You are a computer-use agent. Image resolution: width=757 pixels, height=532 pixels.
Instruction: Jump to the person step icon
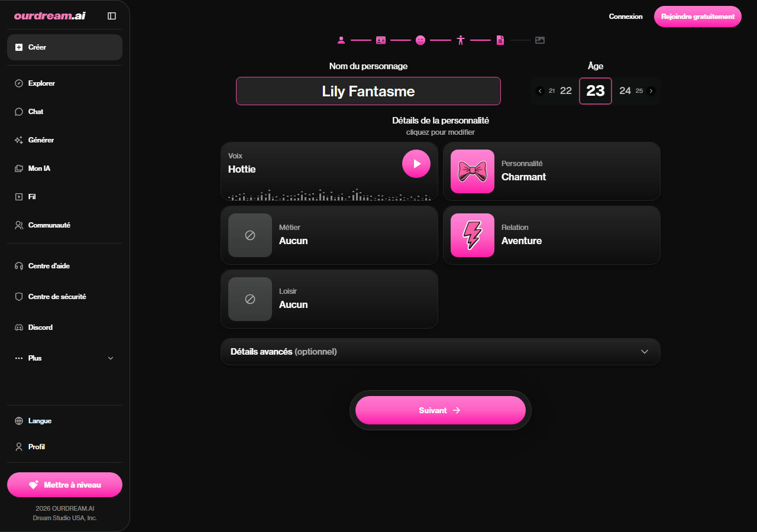(x=341, y=40)
